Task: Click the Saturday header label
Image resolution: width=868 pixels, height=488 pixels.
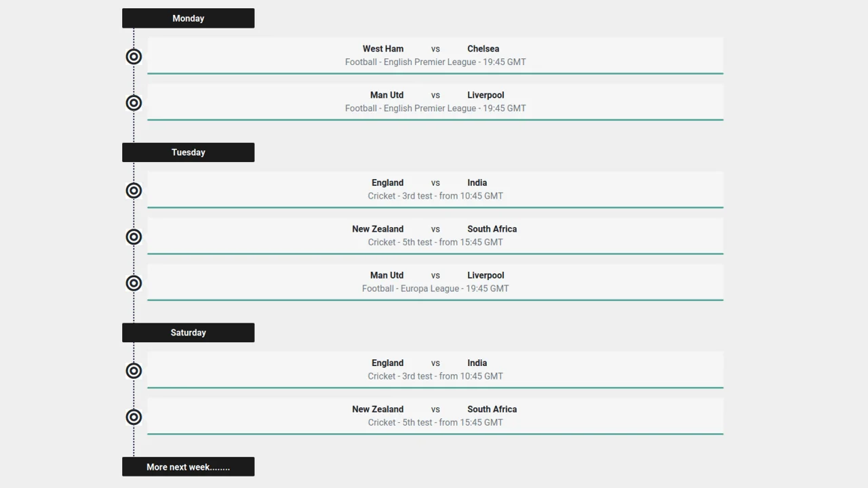Action: [188, 332]
